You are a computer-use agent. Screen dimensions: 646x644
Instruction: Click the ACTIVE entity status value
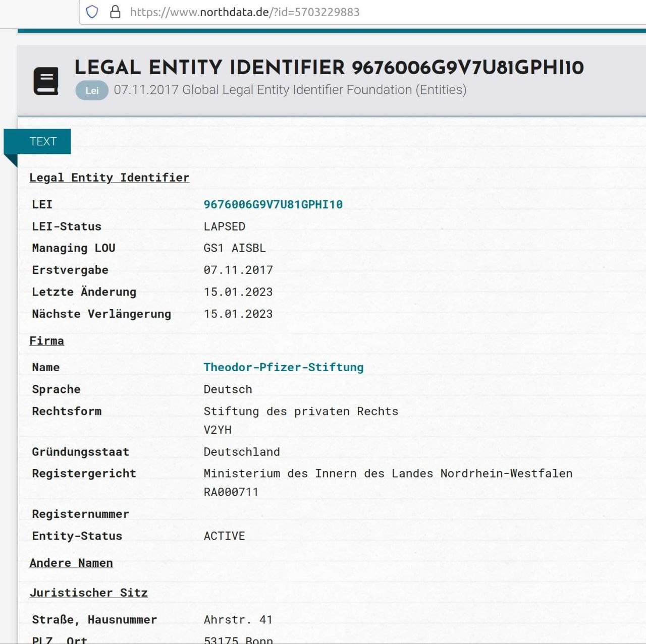coord(225,536)
